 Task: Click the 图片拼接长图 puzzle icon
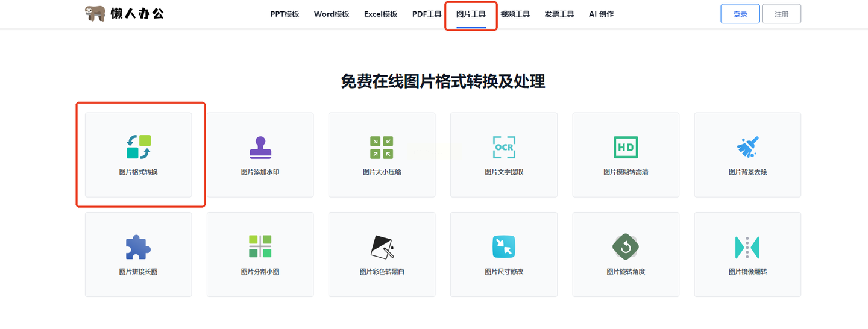pos(139,247)
